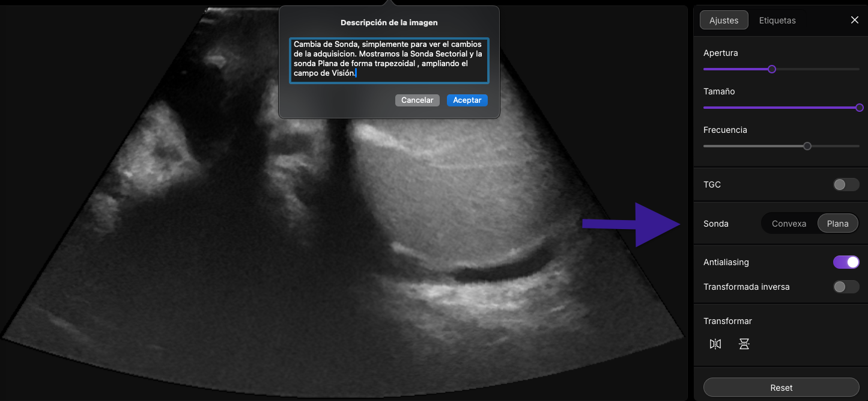This screenshot has height=401, width=868.
Task: Click Aceptar in the description dialog
Action: (x=467, y=100)
